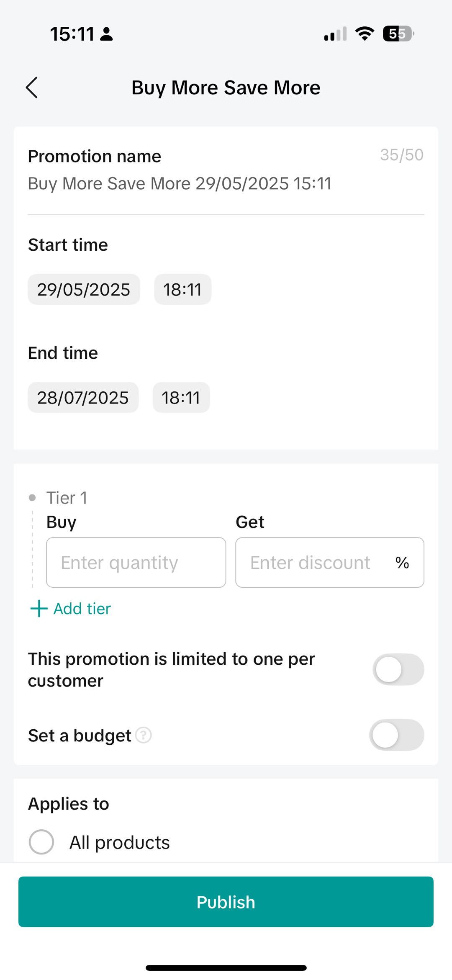Tap the Wi-Fi status icon
This screenshot has width=452, height=980.
pyautogui.click(x=365, y=33)
